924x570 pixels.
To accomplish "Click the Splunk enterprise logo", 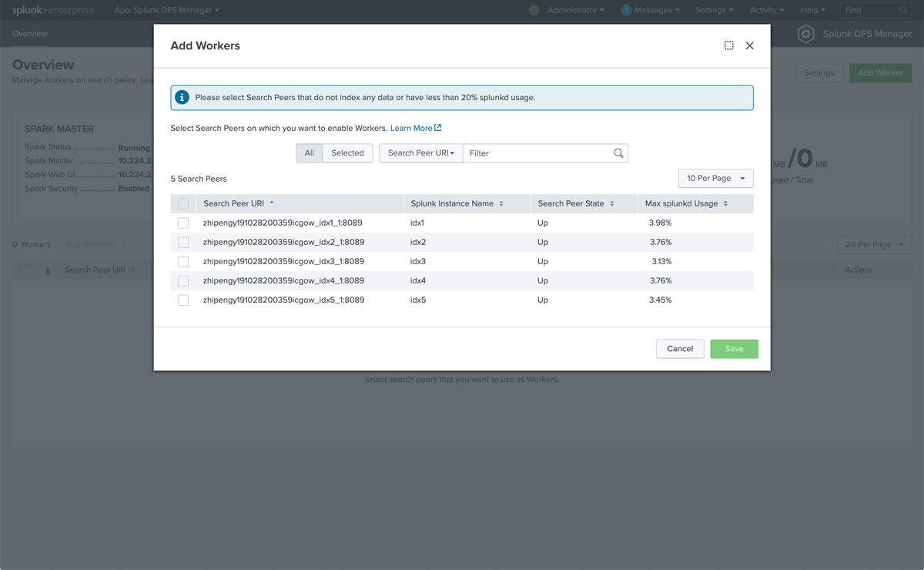I will tap(52, 10).
